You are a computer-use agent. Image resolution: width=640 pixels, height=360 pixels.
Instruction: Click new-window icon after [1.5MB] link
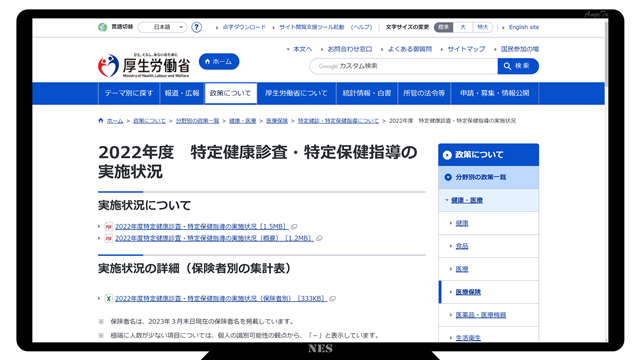click(x=294, y=227)
